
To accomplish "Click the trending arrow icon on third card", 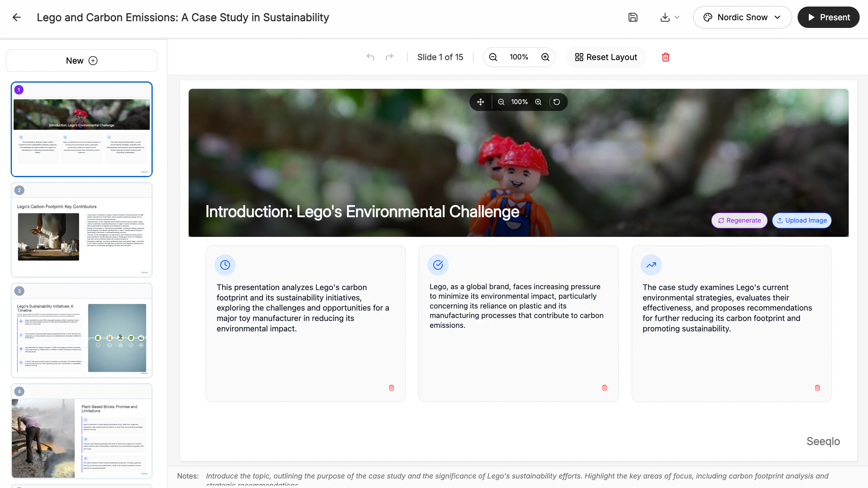I will point(651,265).
